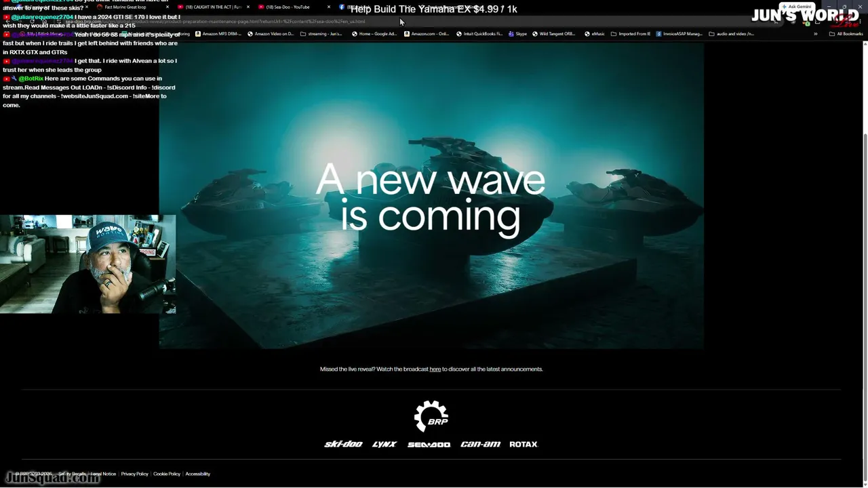This screenshot has width=868, height=488.
Task: Open the 'InvoiceASAP Manag...' bookmark
Action: pos(679,34)
